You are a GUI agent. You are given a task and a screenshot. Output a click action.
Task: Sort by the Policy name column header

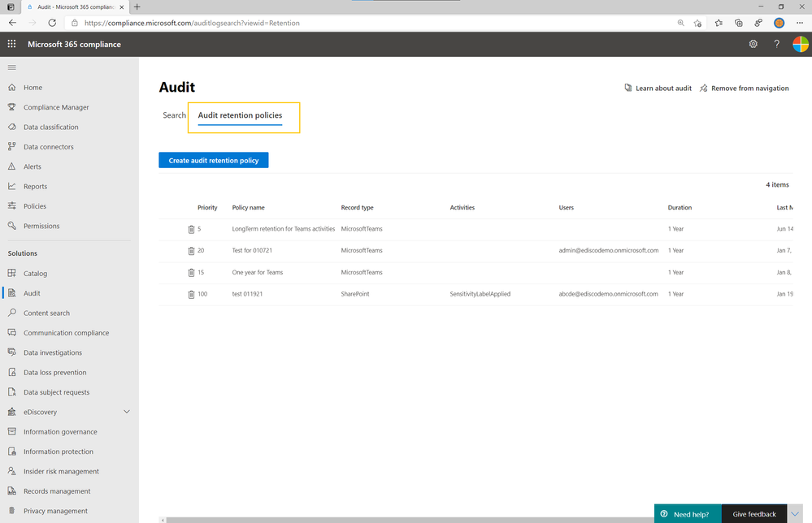pos(248,207)
